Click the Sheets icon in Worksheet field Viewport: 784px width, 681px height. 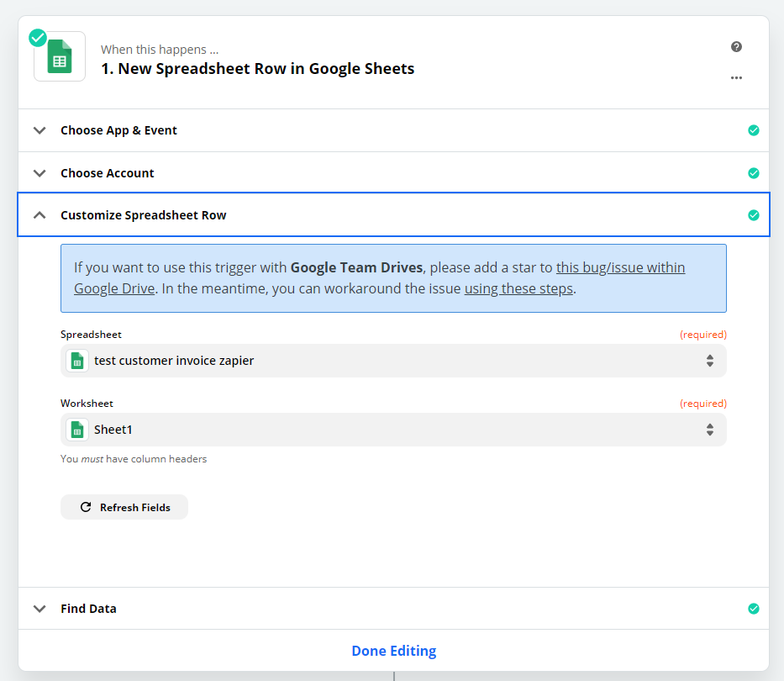(77, 430)
